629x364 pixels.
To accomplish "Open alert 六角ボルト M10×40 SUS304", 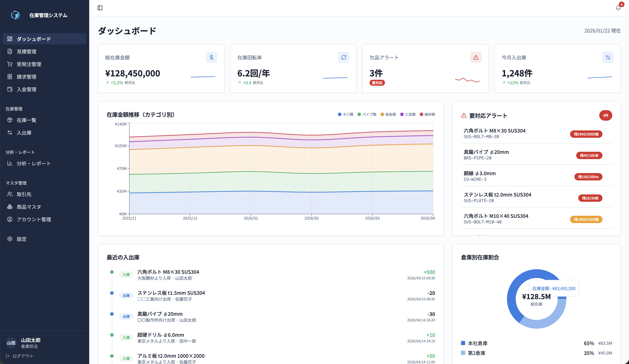I will pos(536,219).
